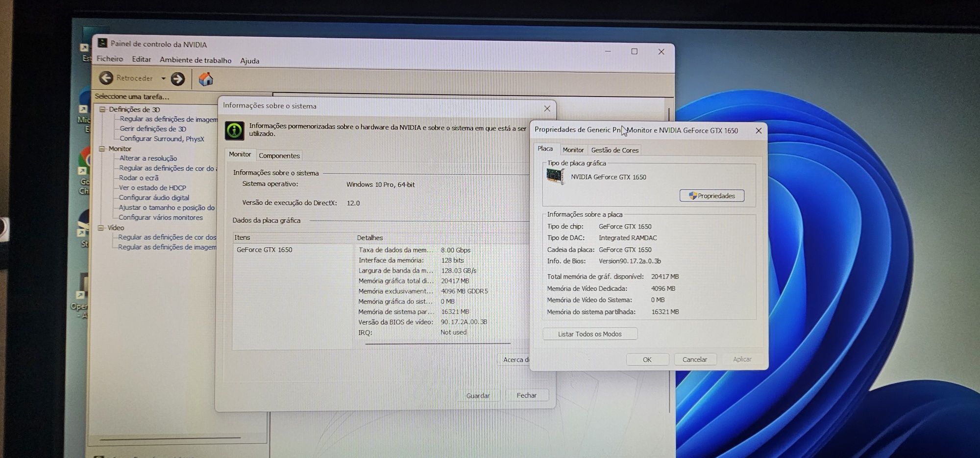Open Alterar a resolução
The image size is (980, 458).
pos(148,158)
